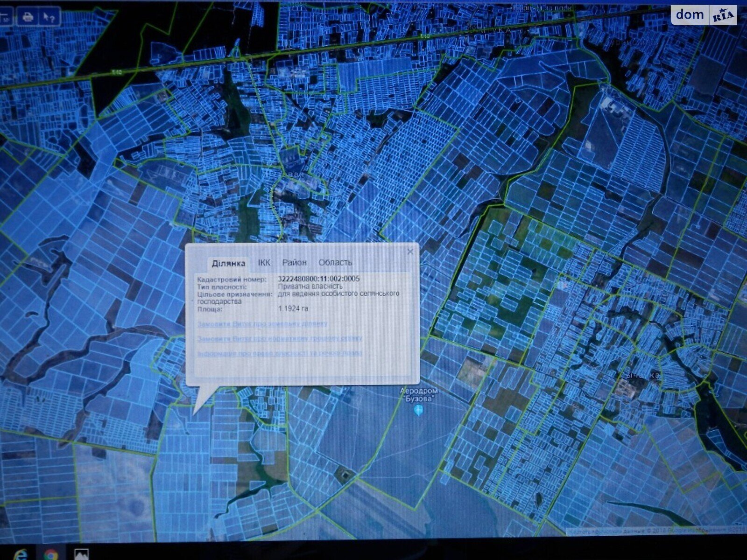This screenshot has height=560, width=747.
Task: Click the first link under the Площа row
Action: coord(262,323)
